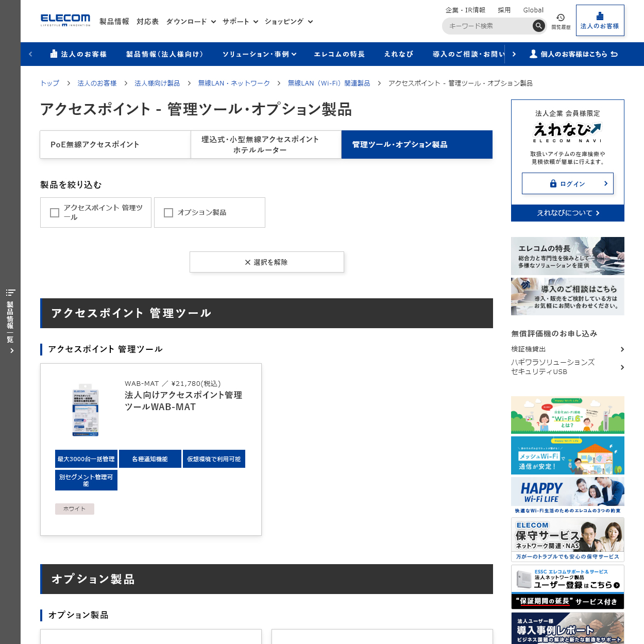This screenshot has height=644, width=644.
Task: Click the ELECOM logo
Action: tap(65, 20)
